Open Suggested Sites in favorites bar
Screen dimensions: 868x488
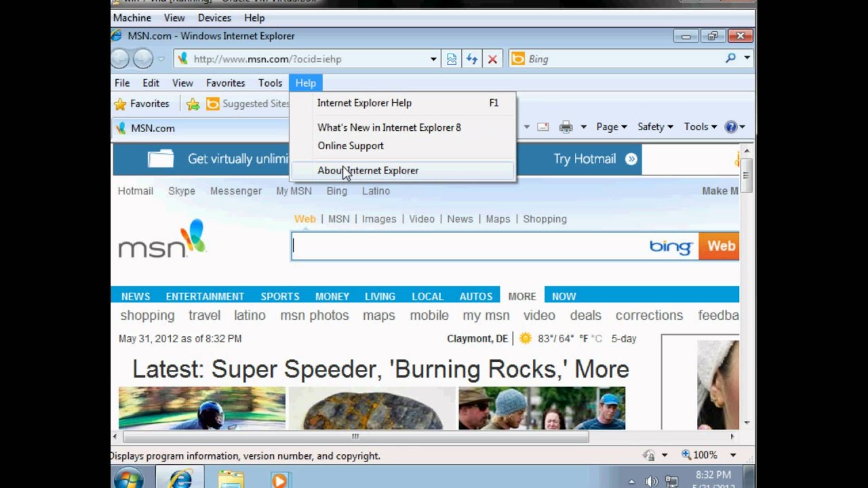tap(248, 104)
